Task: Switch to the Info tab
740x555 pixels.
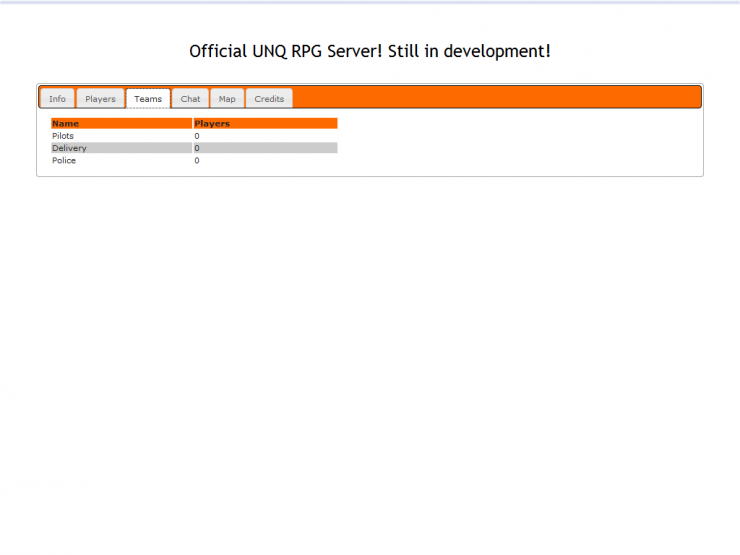Action: click(57, 99)
